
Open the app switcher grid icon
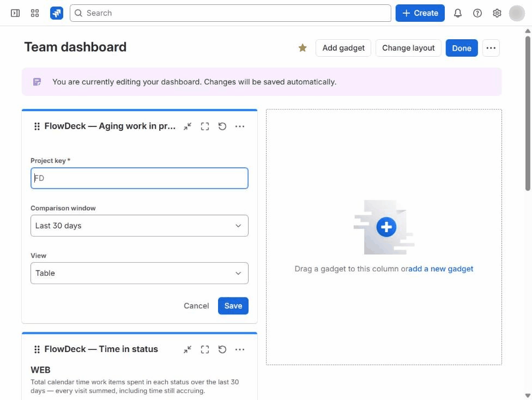34,13
